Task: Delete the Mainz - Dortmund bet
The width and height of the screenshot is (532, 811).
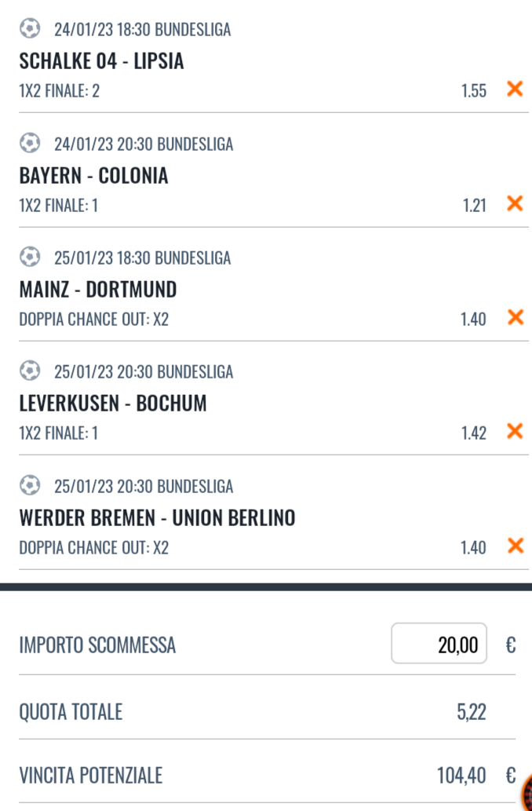Action: (x=515, y=317)
